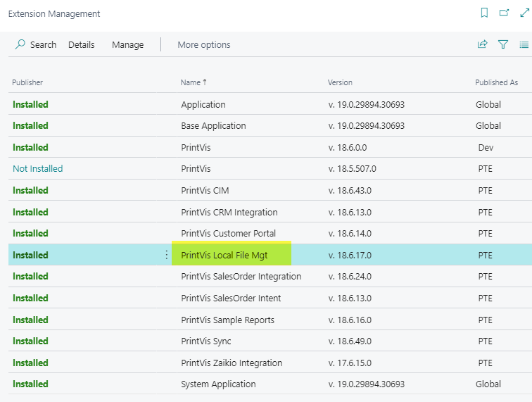Click the share icon in the toolbar
The height and width of the screenshot is (402, 532).
[x=482, y=44]
